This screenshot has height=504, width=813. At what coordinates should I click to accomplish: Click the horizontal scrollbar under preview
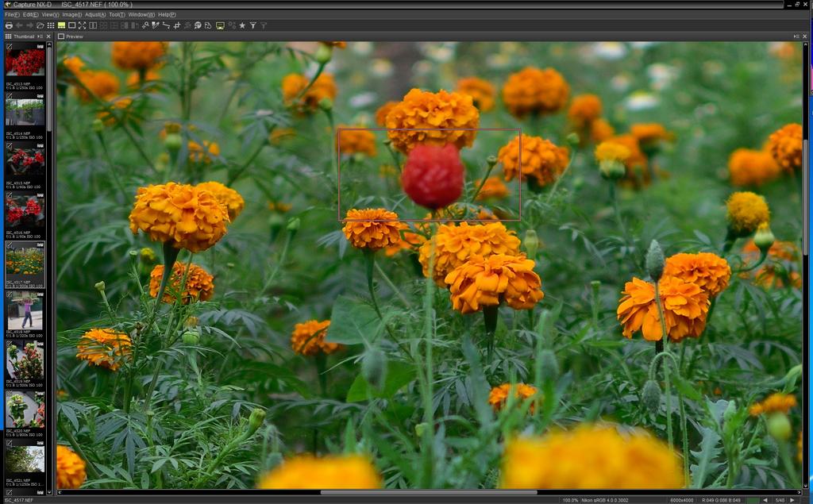coord(429,492)
